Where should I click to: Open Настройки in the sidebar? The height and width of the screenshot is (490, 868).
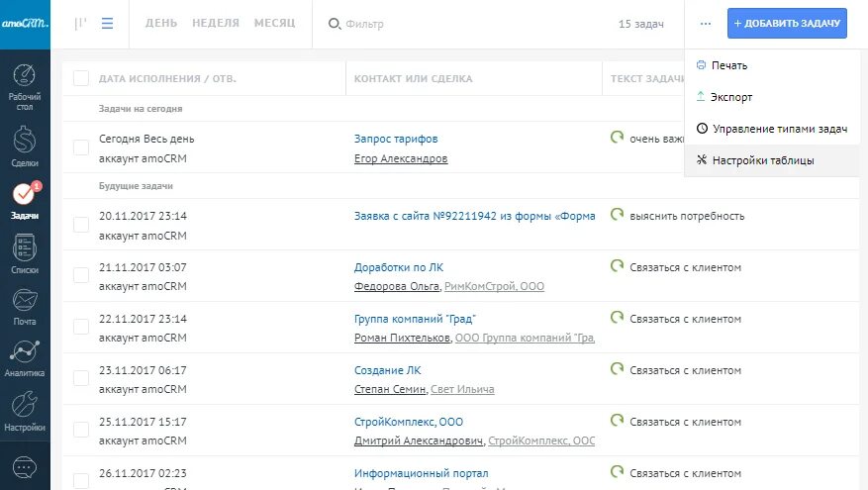coord(25,411)
